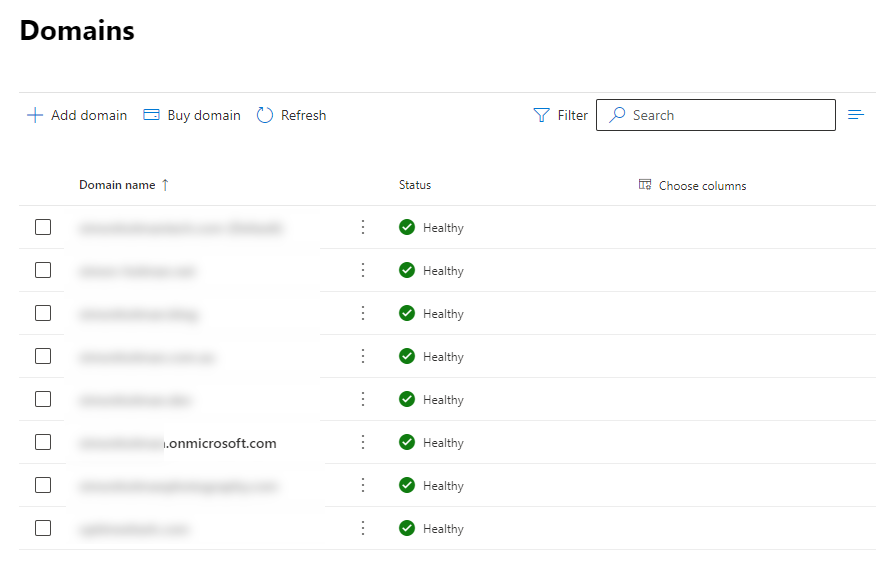Select the onmicrosoft.com row checkbox

43,442
